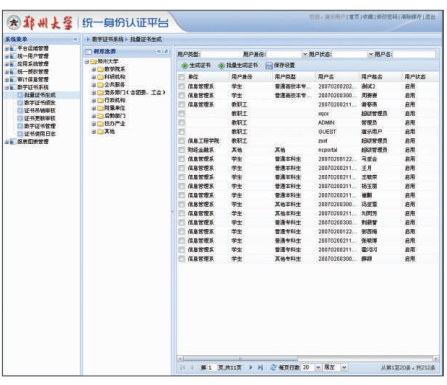Click the page number input in the pager

211,367
